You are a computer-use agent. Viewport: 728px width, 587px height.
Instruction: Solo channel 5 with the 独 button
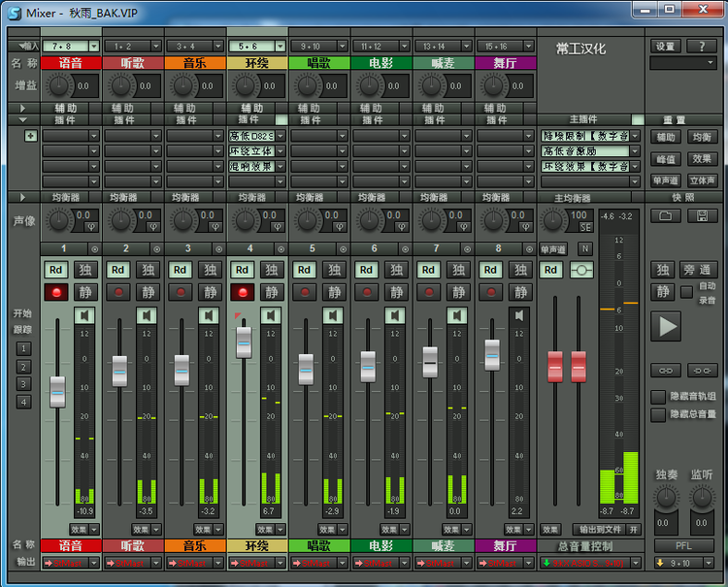pos(334,270)
